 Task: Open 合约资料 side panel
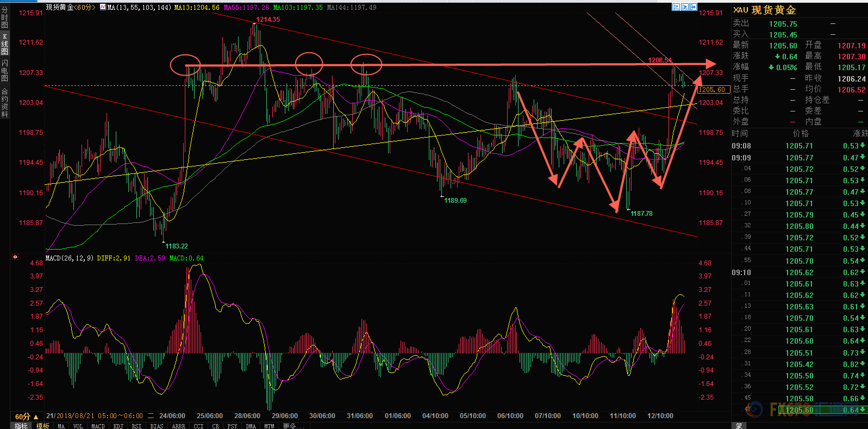[x=5, y=103]
